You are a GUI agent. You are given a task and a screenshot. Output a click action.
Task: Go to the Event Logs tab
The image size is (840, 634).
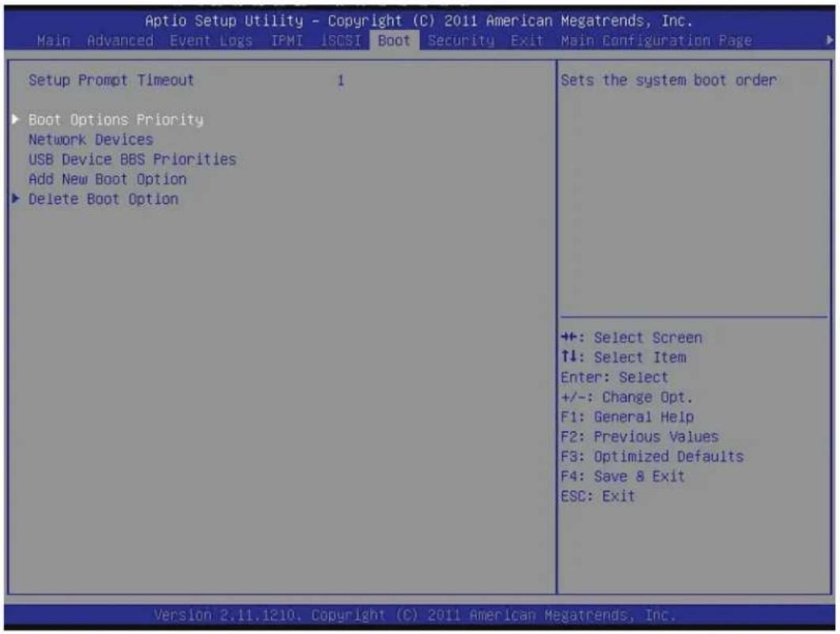point(211,40)
